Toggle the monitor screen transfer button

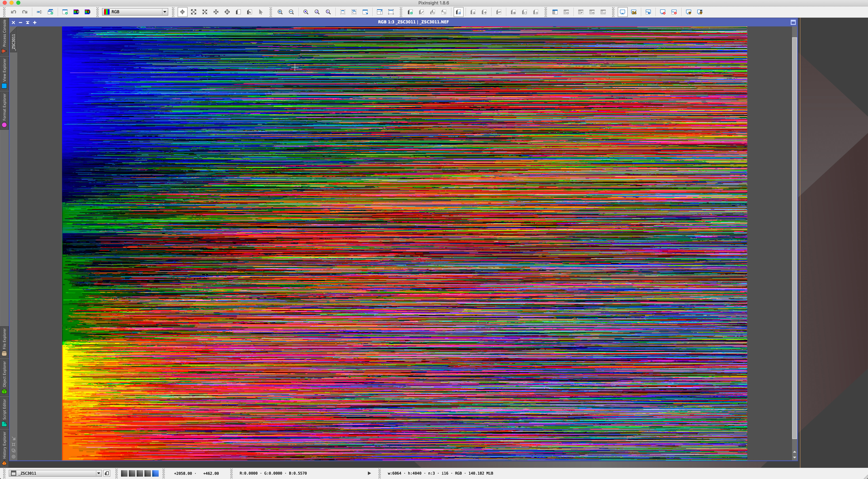[x=622, y=12]
